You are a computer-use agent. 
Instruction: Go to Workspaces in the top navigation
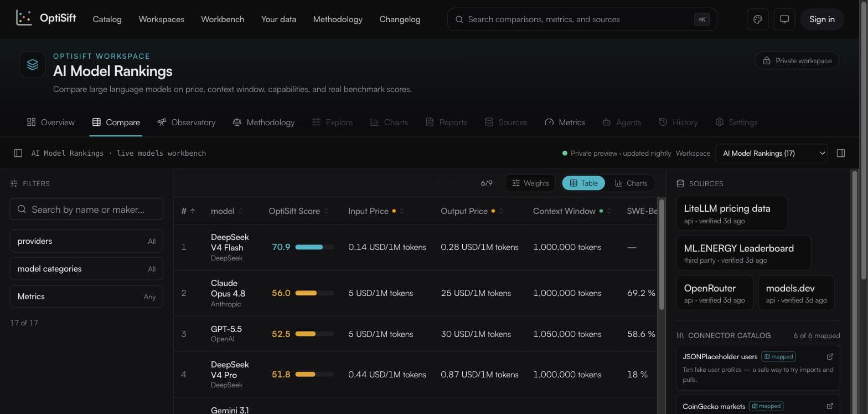pos(161,19)
